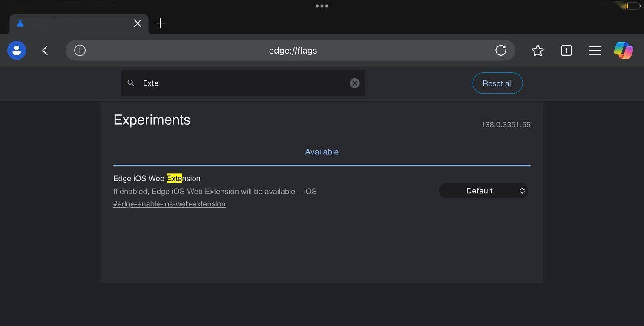The height and width of the screenshot is (326, 644).
Task: Switch to the Available tab
Action: [x=322, y=152]
